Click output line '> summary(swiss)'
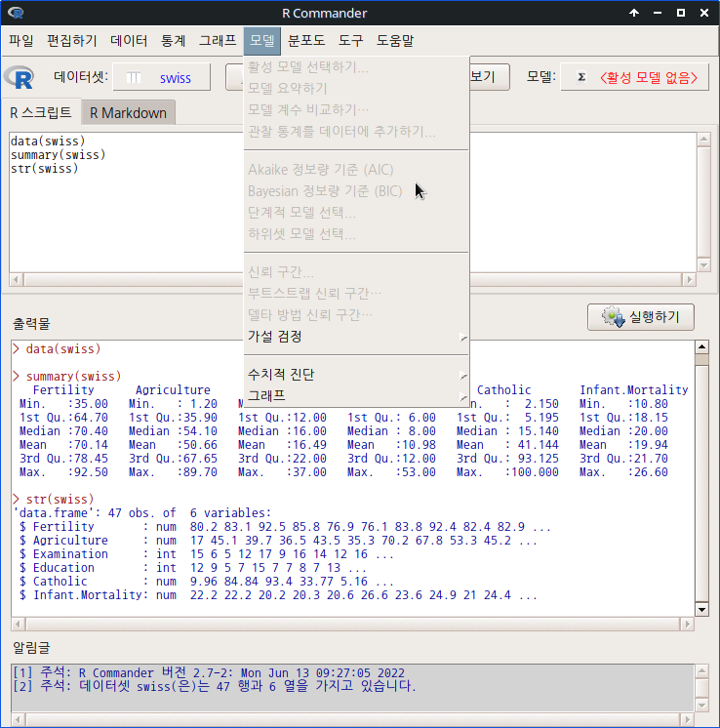 (67, 376)
